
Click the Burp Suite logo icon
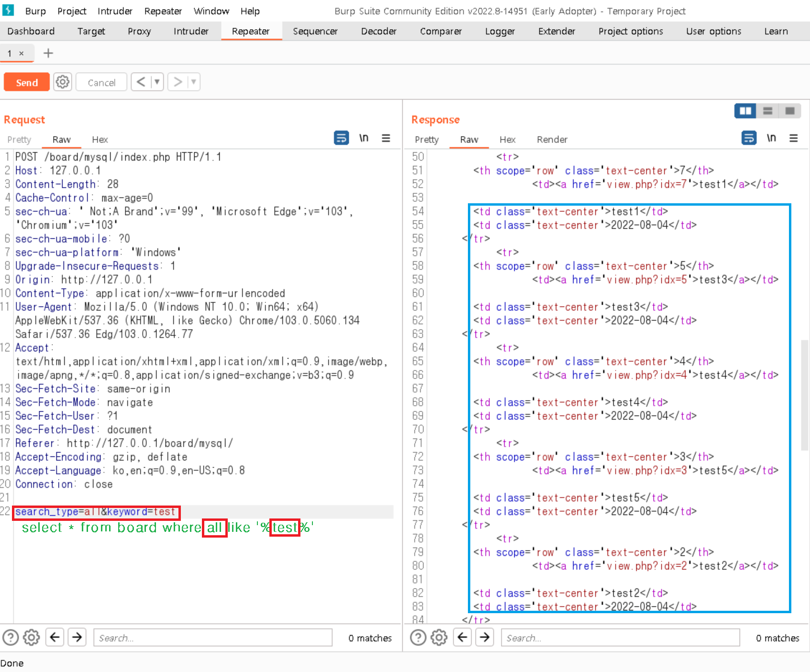[8, 10]
